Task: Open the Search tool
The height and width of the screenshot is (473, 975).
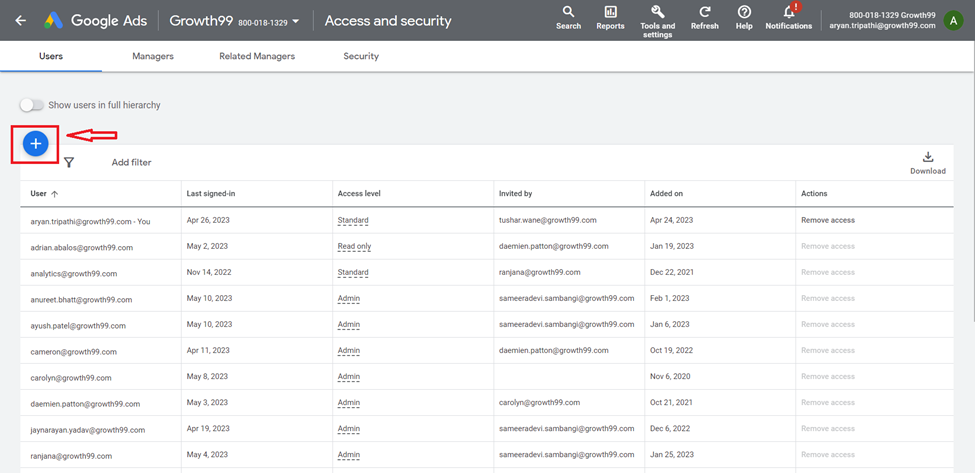Action: tap(568, 18)
